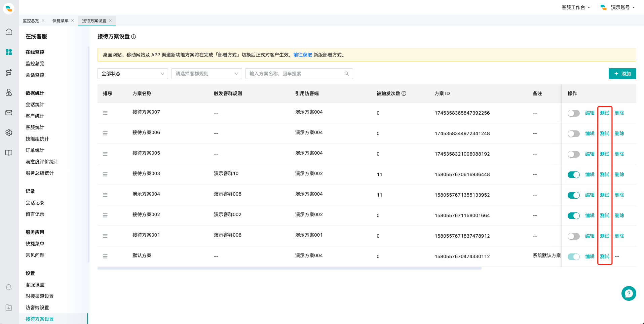
Task: Open the 请选择客群规则 dropdown
Action: [207, 74]
